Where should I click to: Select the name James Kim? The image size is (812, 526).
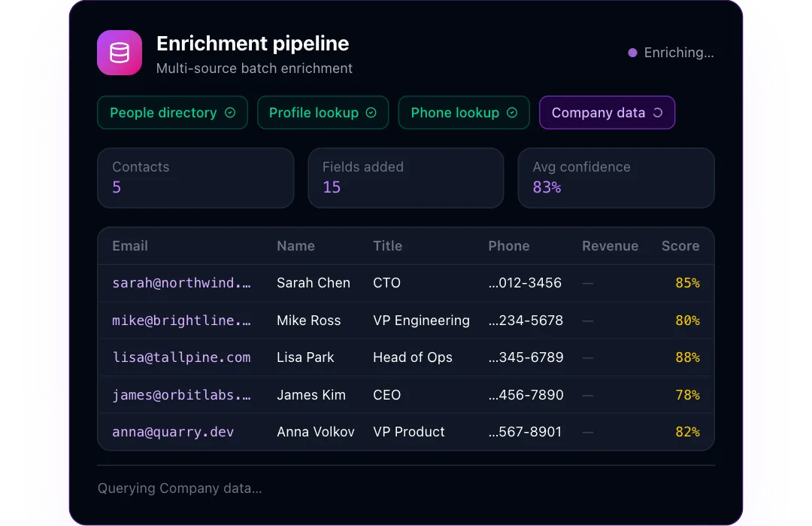(x=311, y=395)
